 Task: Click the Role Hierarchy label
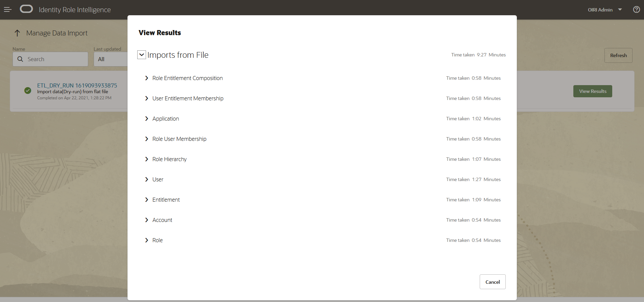169,159
